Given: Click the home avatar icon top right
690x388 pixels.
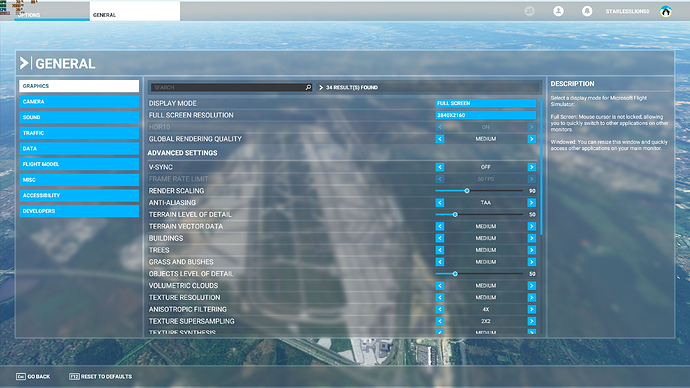Looking at the screenshot, I should pyautogui.click(x=666, y=11).
